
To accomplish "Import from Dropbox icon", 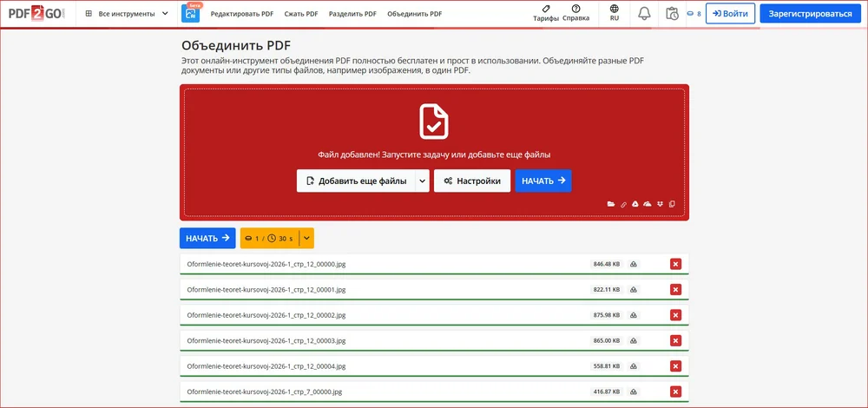I will coord(660,204).
